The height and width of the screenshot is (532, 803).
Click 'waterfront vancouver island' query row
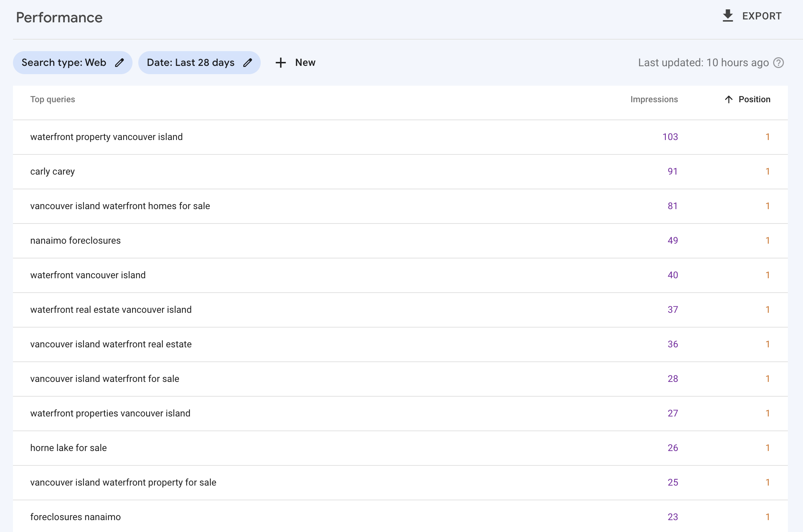[x=88, y=275]
